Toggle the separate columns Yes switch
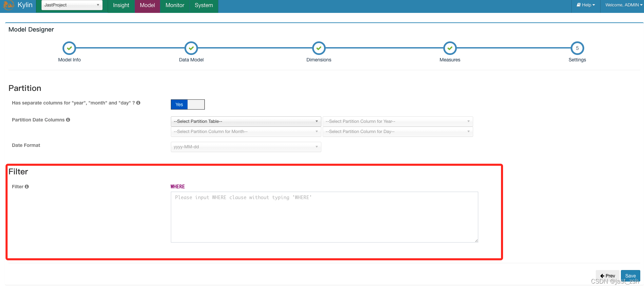The image size is (644, 288). (x=188, y=104)
